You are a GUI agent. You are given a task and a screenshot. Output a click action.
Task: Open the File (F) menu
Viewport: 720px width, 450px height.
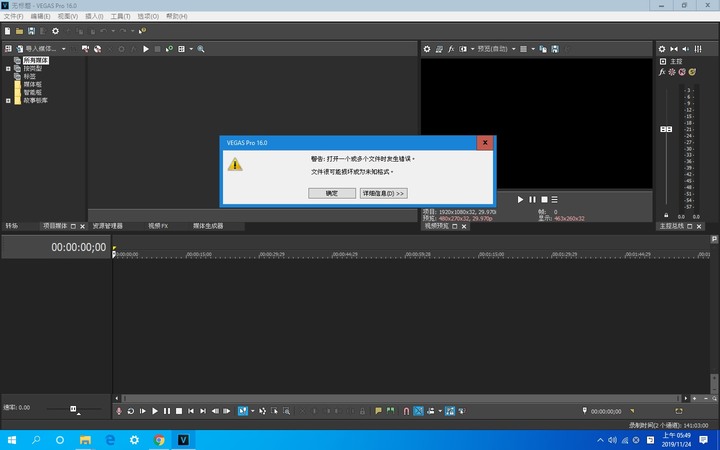tap(13, 16)
